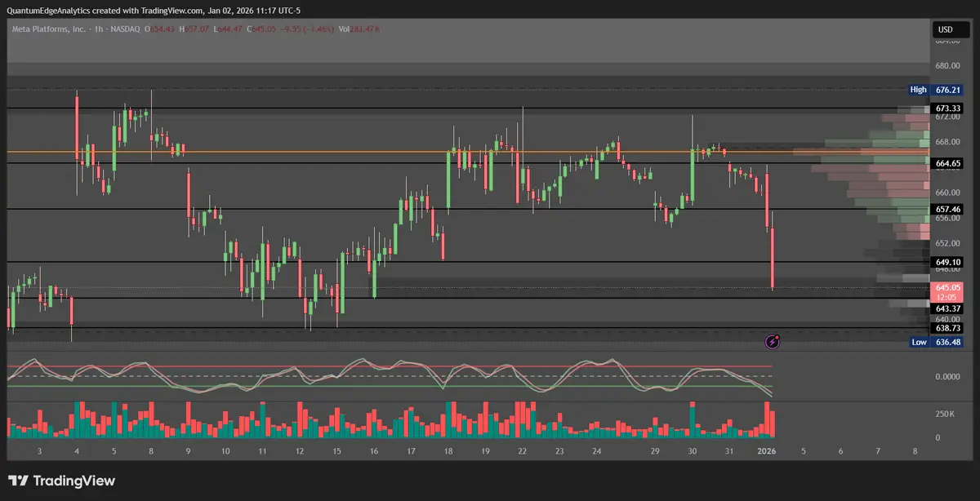
Task: Select the 649.10 horizontal line label
Action: pos(947,262)
